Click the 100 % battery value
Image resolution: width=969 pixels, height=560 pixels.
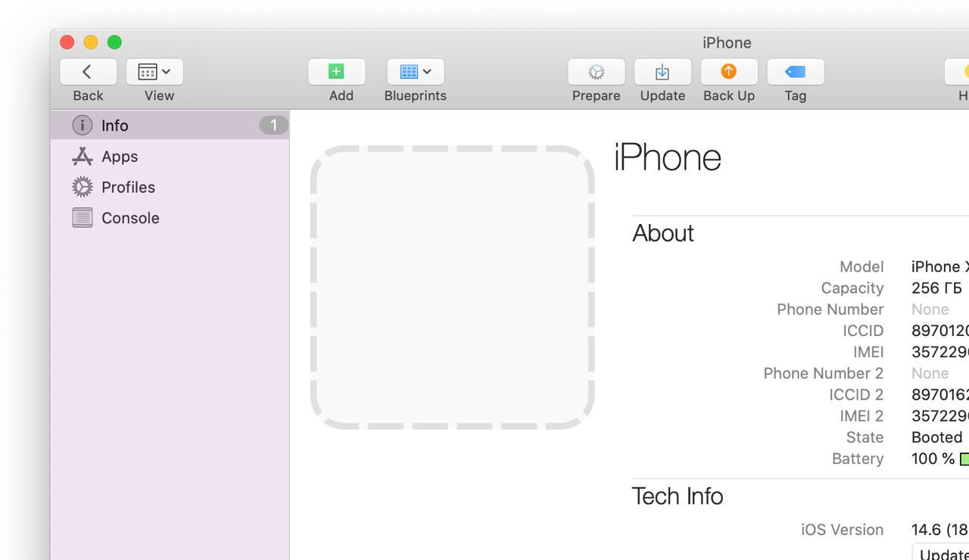pos(933,459)
